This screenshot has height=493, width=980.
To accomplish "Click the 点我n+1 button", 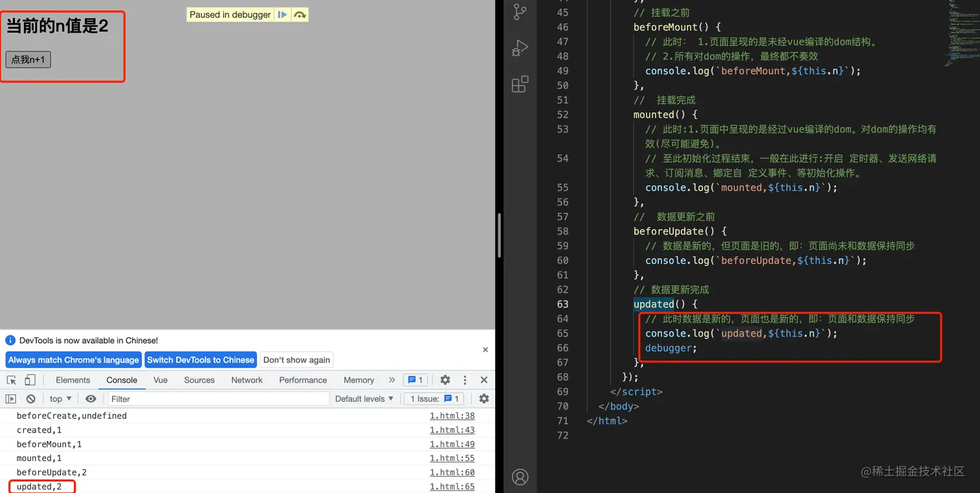I will 28,60.
